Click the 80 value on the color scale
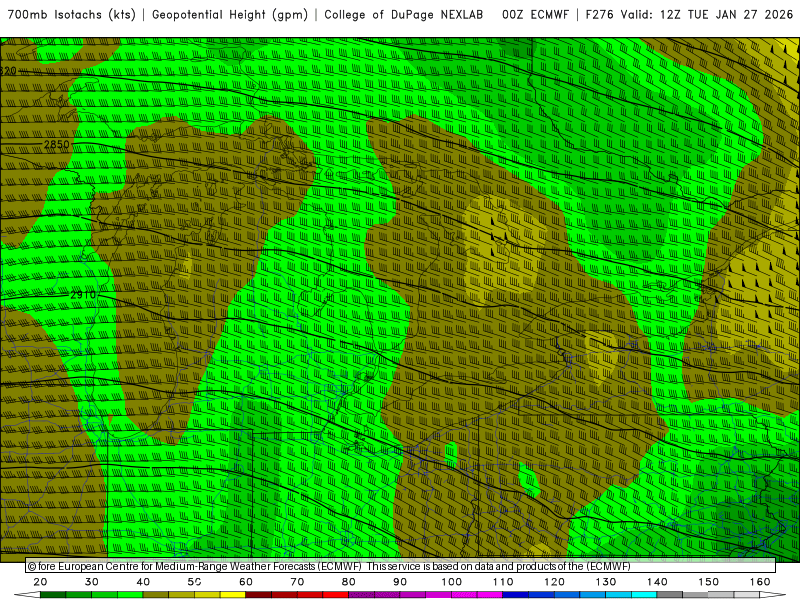Viewport: 800px width, 600px height. click(x=348, y=582)
